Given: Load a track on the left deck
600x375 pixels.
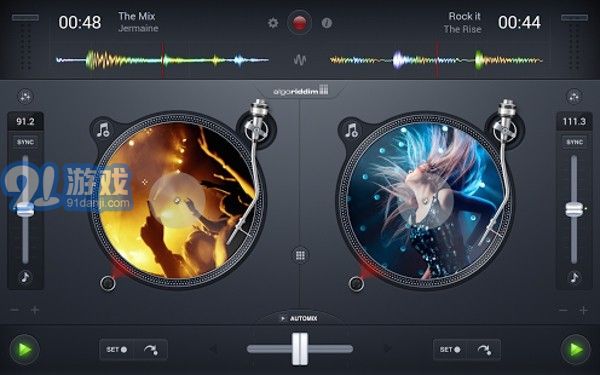Looking at the screenshot, I should 103,130.
